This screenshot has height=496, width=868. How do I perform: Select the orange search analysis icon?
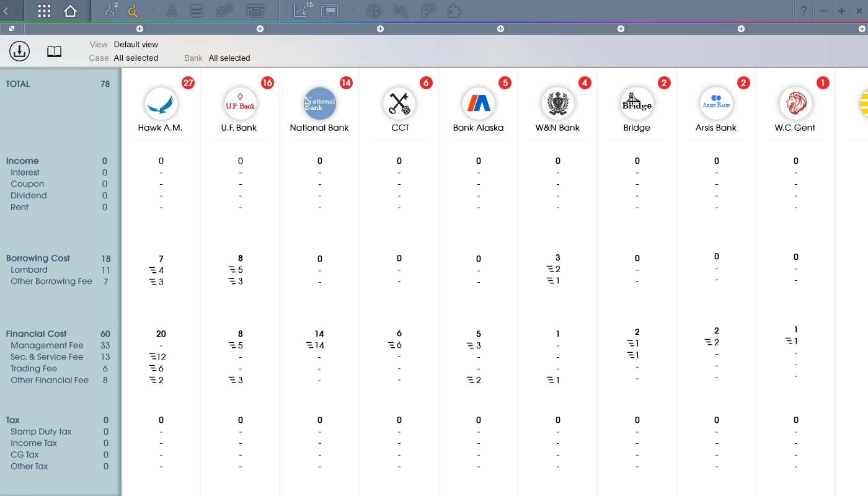pos(133,11)
